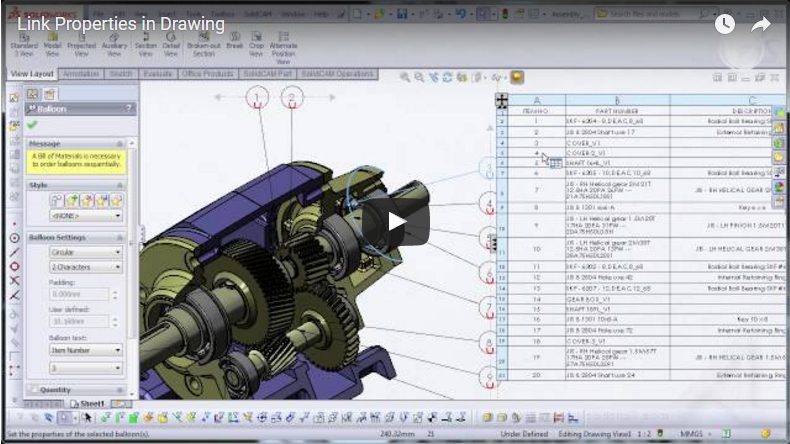Open the first PropertyManager panel tab icon
Image resolution: width=790 pixels, height=444 pixels.
33,94
